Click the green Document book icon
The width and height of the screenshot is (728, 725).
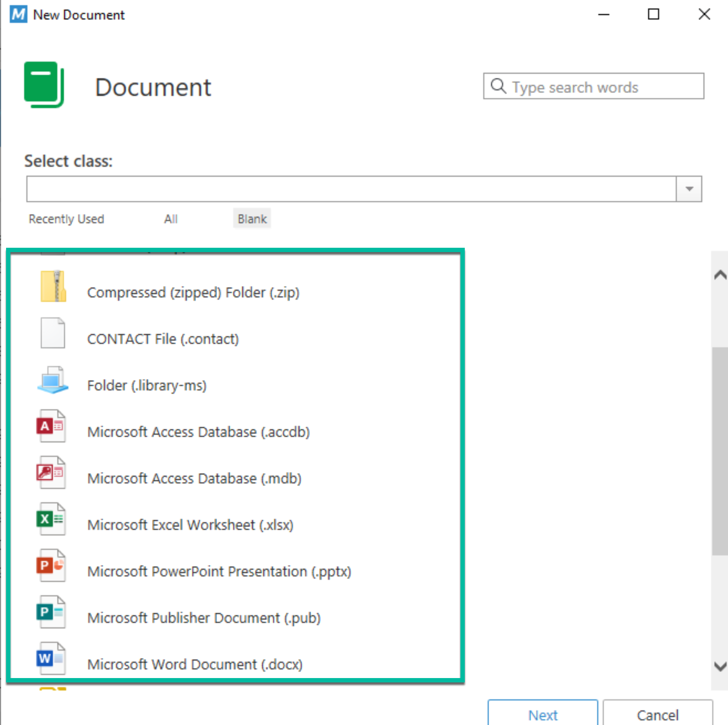(x=44, y=85)
